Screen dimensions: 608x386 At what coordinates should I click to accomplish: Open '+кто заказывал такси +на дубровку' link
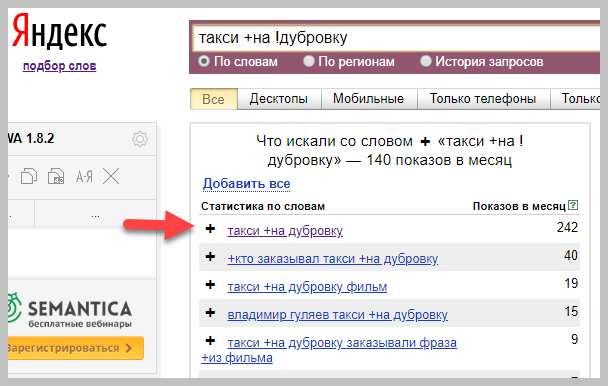(333, 259)
